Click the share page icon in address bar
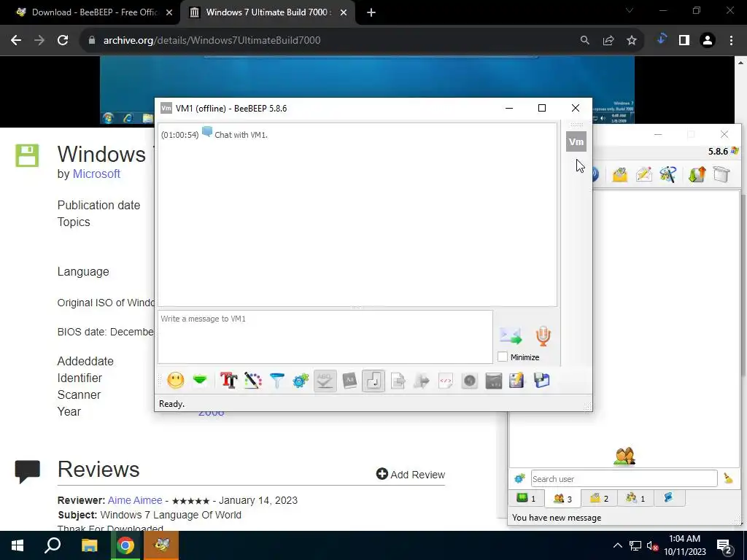Screen dimensions: 747x560 [608, 41]
